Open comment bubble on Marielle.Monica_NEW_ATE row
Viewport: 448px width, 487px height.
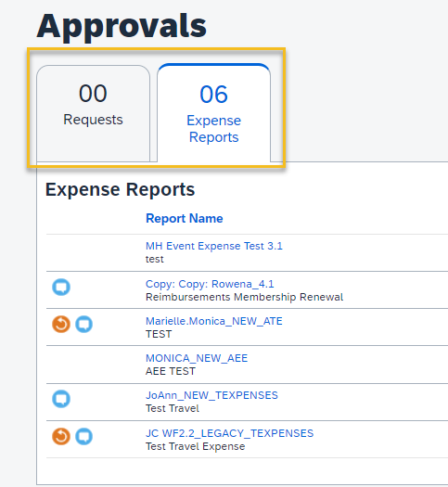[x=84, y=325]
